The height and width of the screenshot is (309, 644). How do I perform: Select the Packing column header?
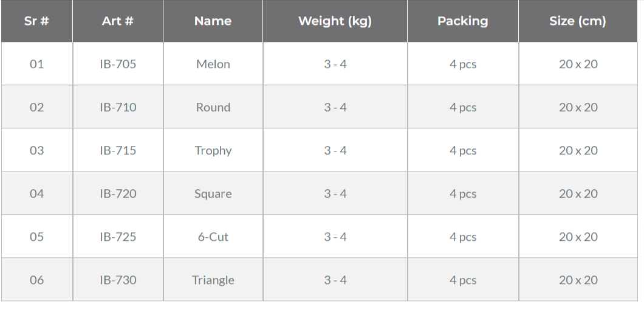click(463, 21)
